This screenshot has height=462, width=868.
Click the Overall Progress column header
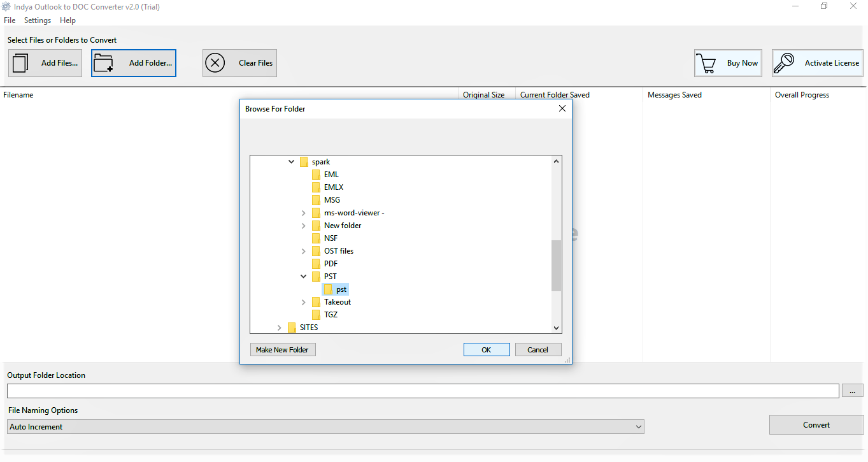802,95
